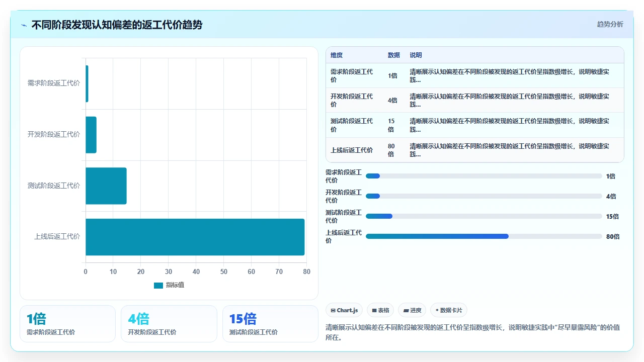Click the 50 tick on the chart x-axis

224,272
